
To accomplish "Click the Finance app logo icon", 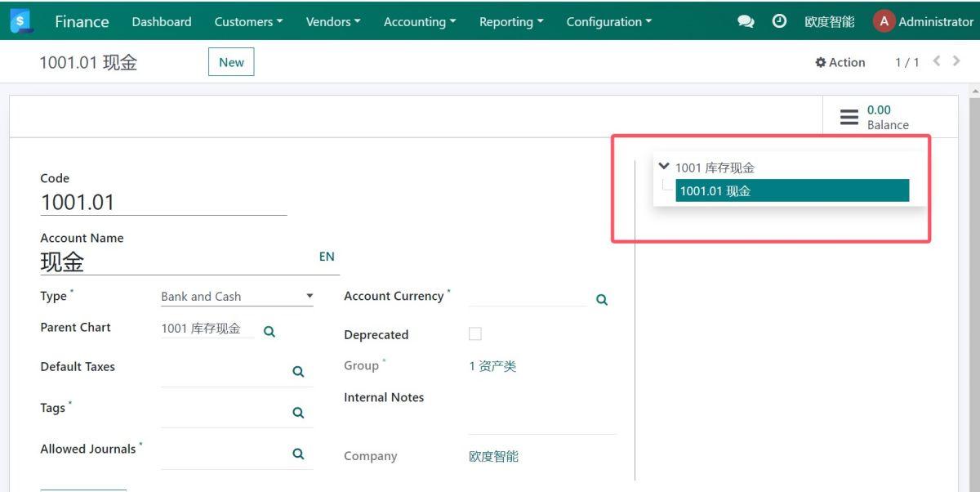I will point(21,21).
